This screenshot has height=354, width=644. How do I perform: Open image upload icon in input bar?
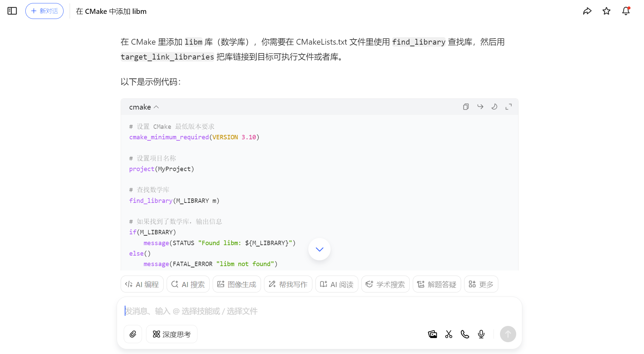click(432, 334)
